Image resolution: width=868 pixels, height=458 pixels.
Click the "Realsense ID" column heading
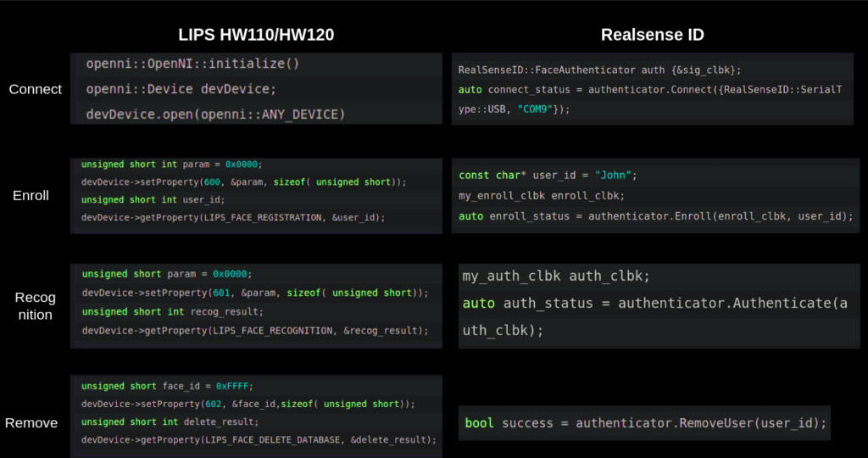point(652,35)
